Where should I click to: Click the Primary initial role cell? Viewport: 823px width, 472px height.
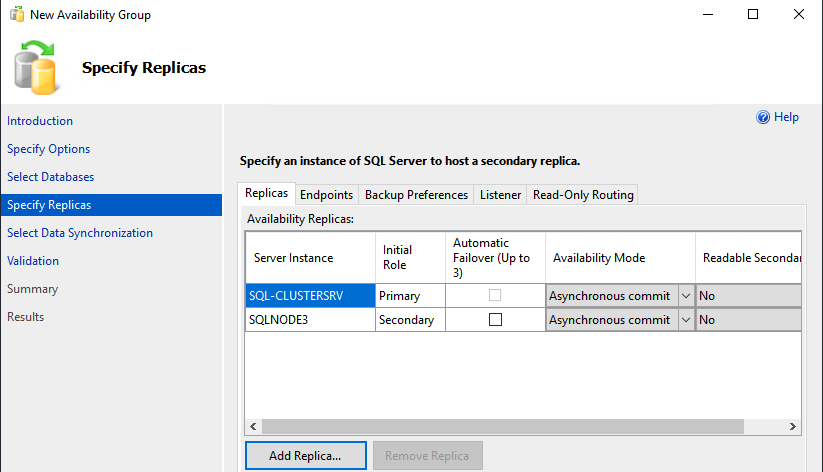point(410,296)
